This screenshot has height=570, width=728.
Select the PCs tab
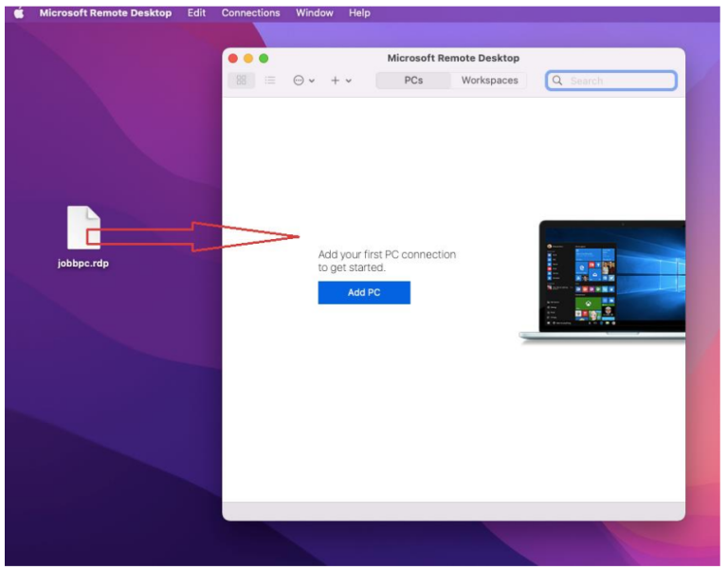[413, 81]
